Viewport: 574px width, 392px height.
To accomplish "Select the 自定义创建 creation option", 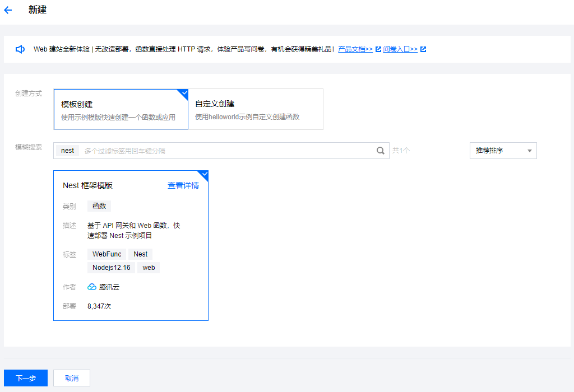I will pos(256,109).
